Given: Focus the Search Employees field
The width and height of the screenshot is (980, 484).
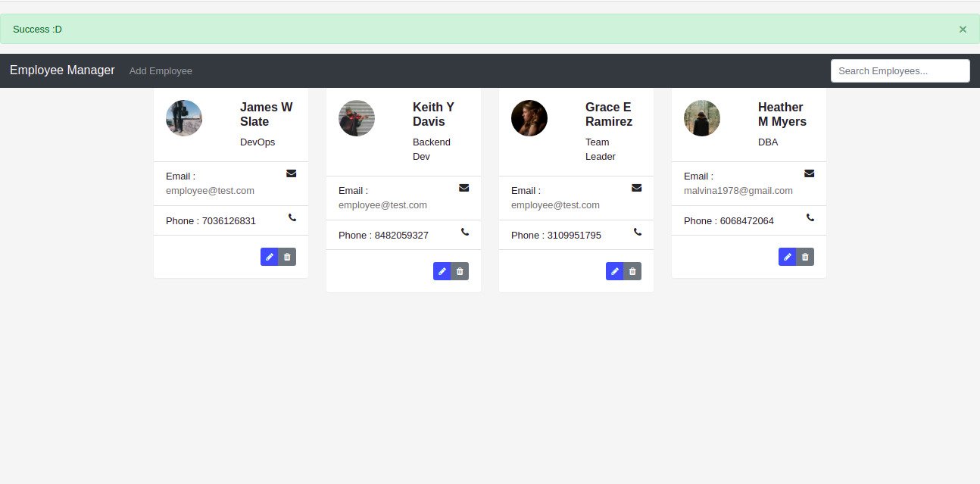Looking at the screenshot, I should pyautogui.click(x=900, y=70).
